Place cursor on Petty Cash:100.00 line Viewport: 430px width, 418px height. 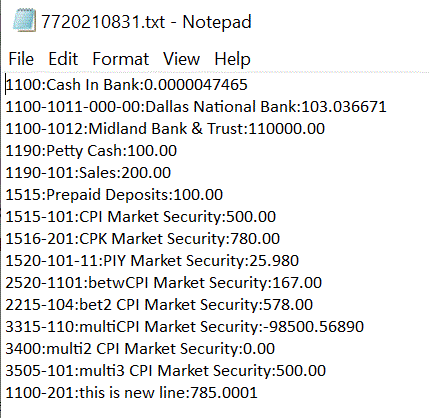91,151
